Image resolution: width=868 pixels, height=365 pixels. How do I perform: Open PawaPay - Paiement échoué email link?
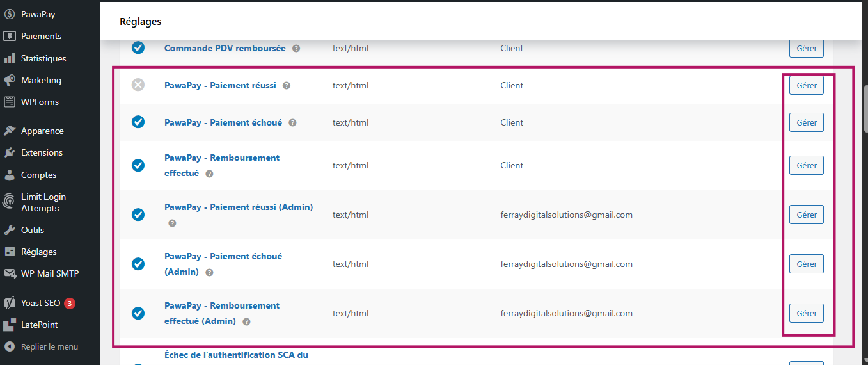pyautogui.click(x=223, y=122)
